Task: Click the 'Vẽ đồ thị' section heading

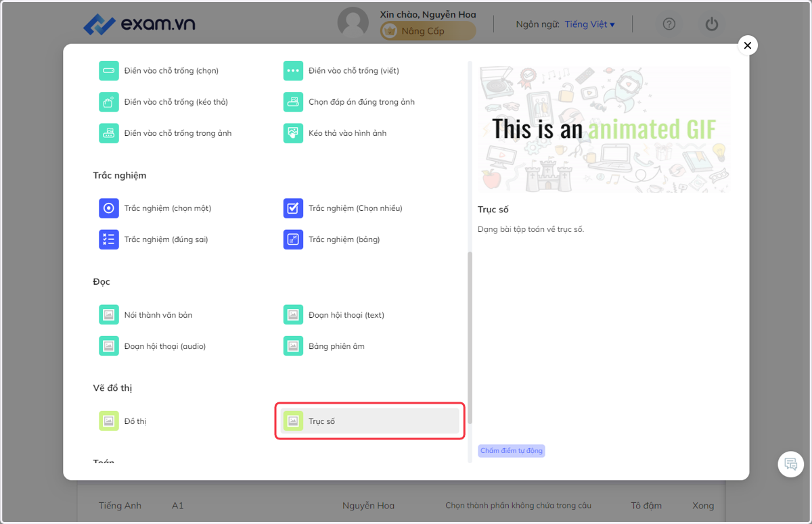Action: [113, 387]
